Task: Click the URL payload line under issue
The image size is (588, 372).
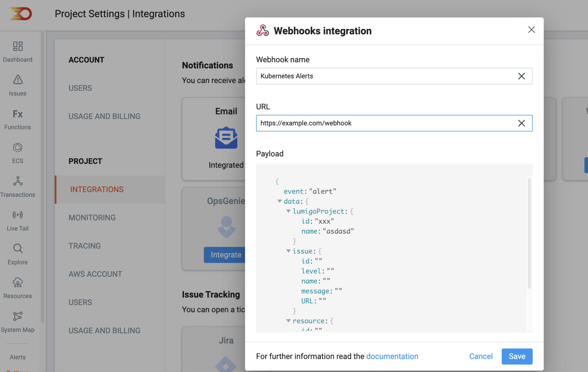Action: 314,301
